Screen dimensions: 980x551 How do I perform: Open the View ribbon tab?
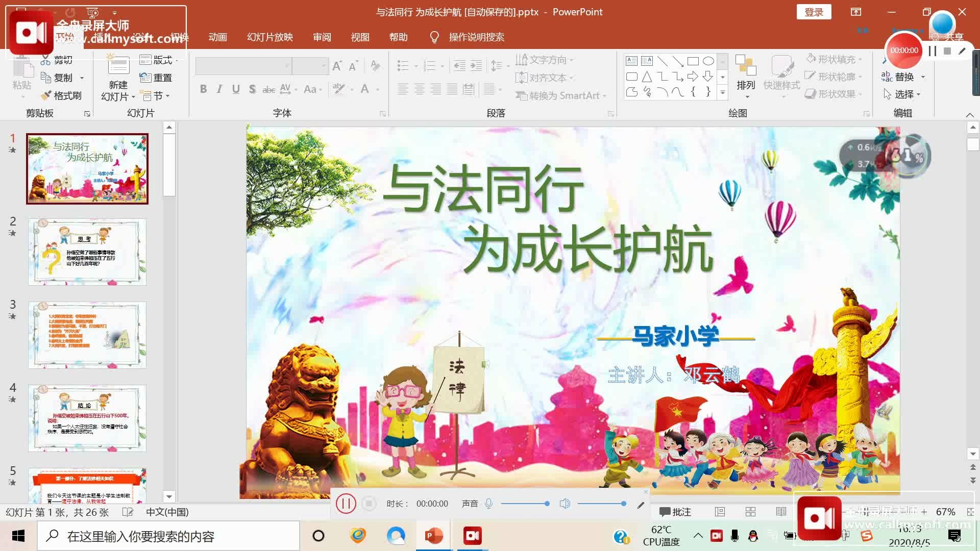click(360, 37)
